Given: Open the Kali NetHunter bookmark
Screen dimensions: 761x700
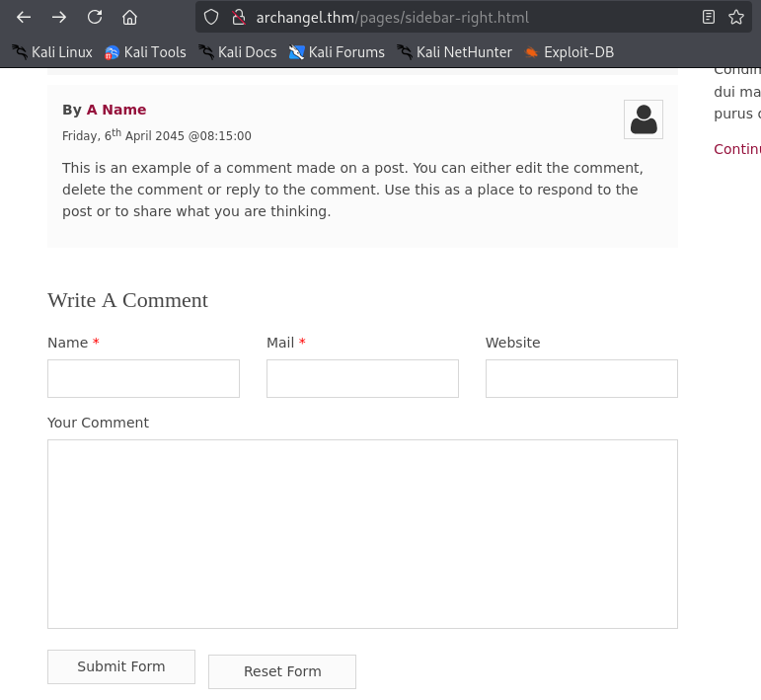Looking at the screenshot, I should click(454, 52).
